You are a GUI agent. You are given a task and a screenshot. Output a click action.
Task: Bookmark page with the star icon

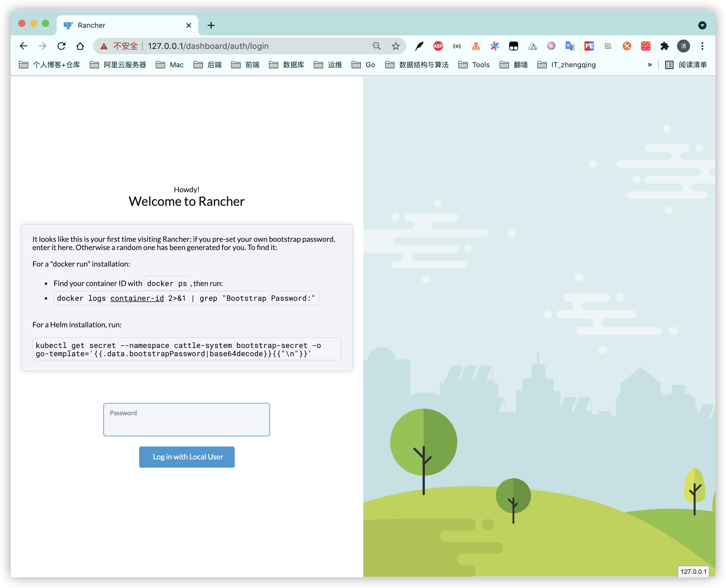coord(395,46)
